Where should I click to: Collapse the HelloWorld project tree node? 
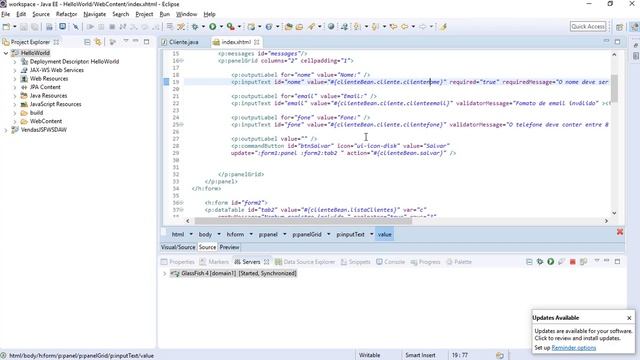tap(6, 53)
